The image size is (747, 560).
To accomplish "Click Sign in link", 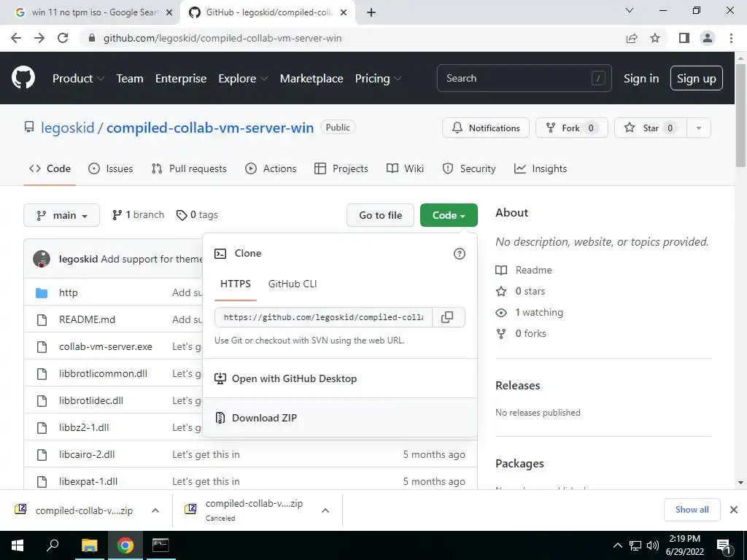I will pyautogui.click(x=641, y=79).
